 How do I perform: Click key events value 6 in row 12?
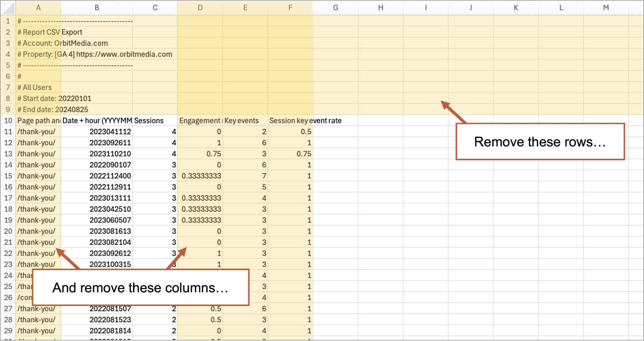(x=245, y=143)
